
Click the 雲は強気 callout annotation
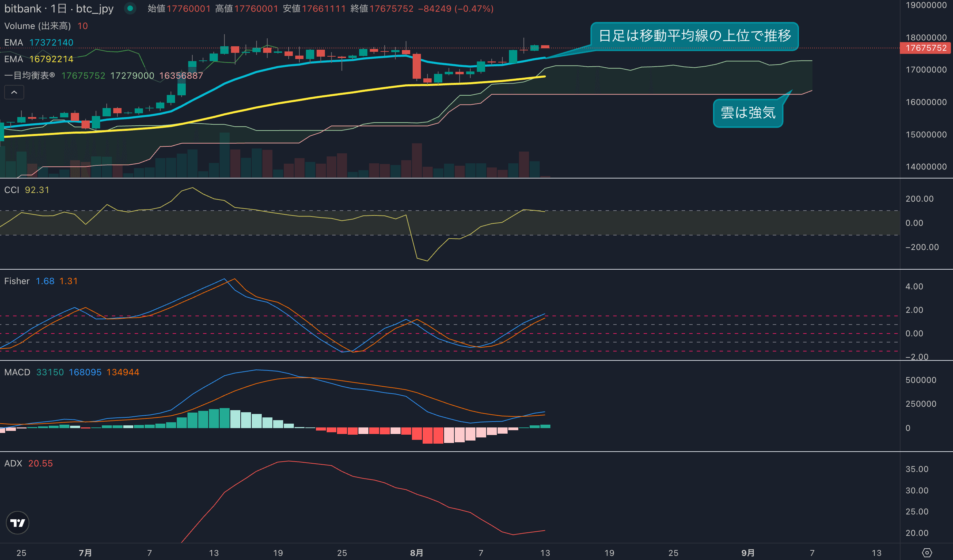[x=748, y=113]
